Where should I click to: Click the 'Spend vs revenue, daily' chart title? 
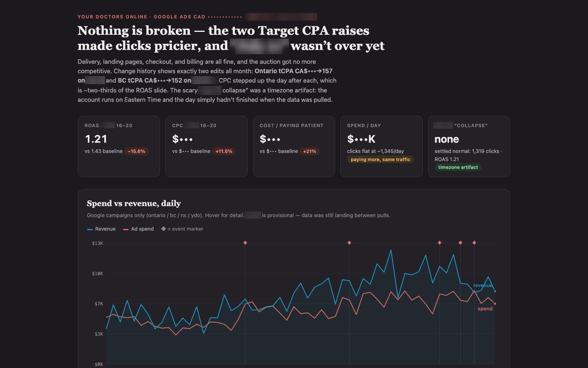(x=134, y=204)
